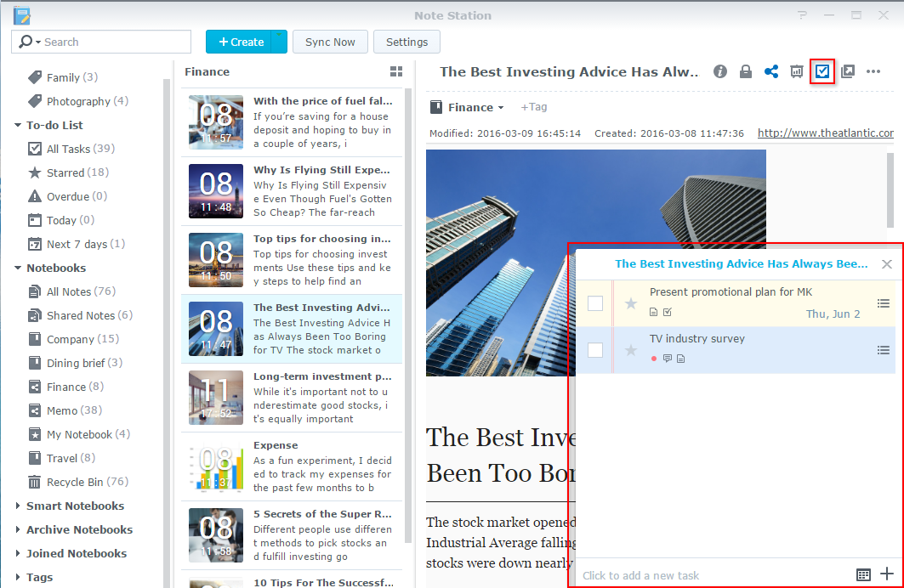Click the share note icon

(770, 71)
